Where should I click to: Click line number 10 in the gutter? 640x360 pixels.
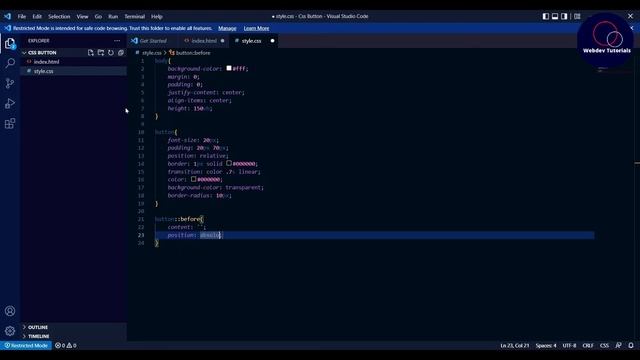point(141,132)
